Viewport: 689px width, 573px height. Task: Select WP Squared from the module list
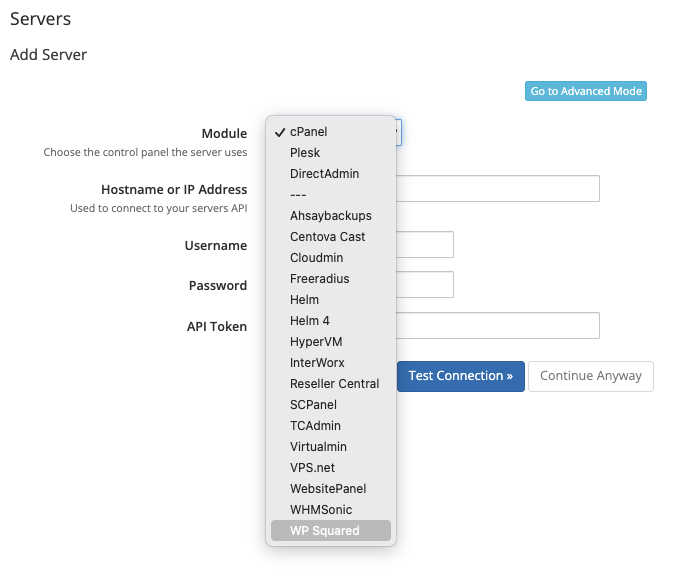(x=330, y=530)
